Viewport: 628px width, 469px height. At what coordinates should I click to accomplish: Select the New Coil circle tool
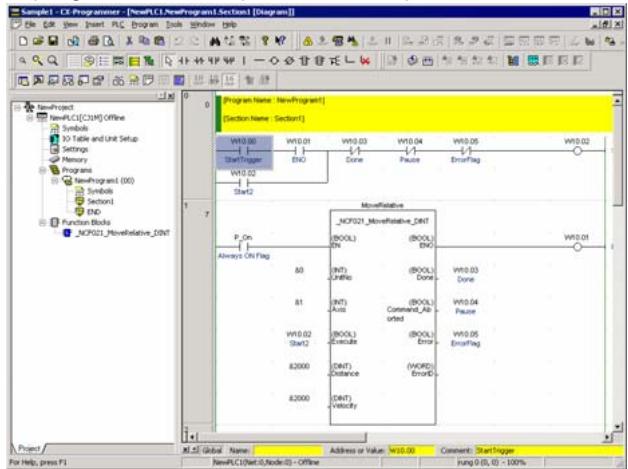[274, 61]
